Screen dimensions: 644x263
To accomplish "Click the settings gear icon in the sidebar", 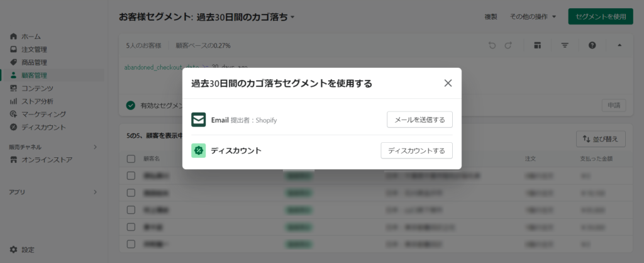I will [x=14, y=250].
